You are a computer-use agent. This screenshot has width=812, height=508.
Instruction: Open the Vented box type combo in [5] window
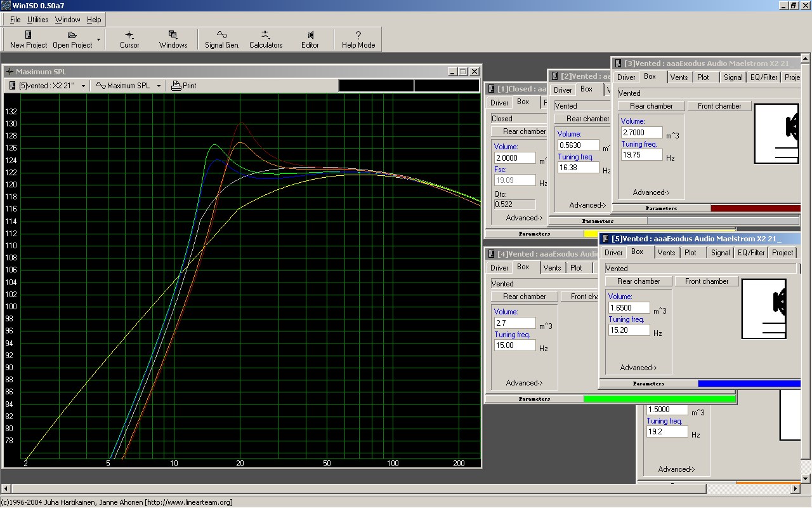tap(700, 269)
